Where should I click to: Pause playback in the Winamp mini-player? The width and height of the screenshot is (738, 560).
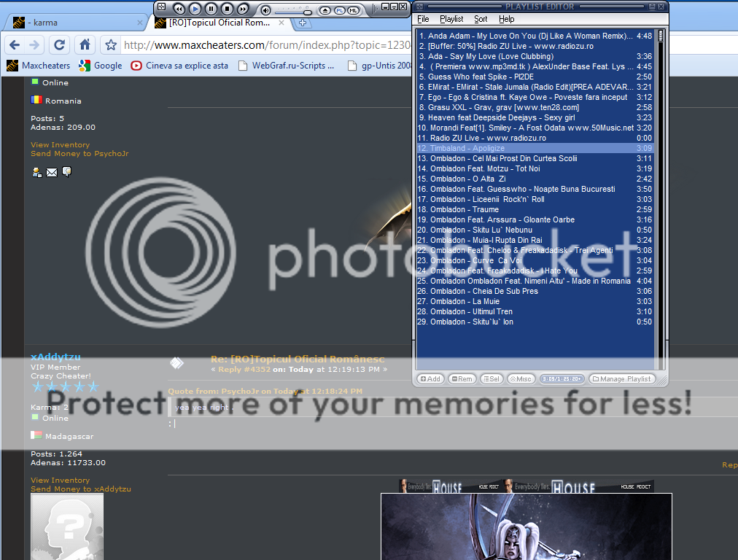[211, 9]
